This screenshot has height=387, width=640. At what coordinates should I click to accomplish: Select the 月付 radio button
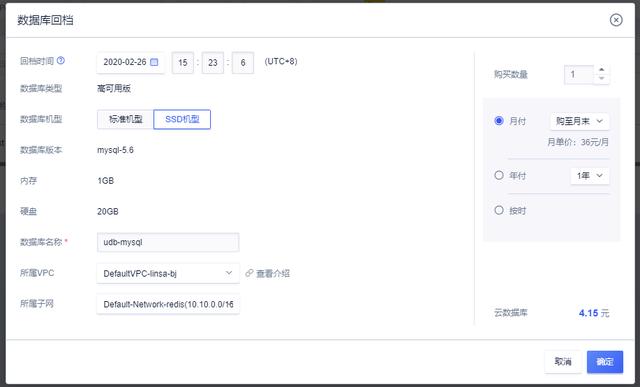pyautogui.click(x=499, y=120)
